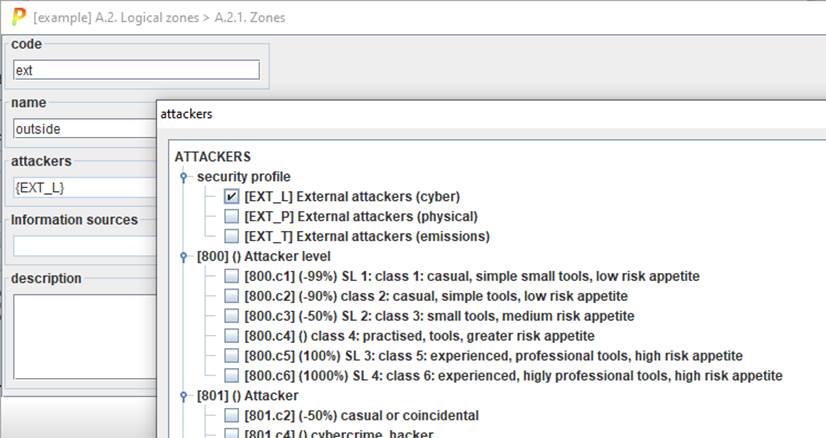
Task: Check 800.c4 class 4 practised checkbox
Action: click(x=232, y=336)
